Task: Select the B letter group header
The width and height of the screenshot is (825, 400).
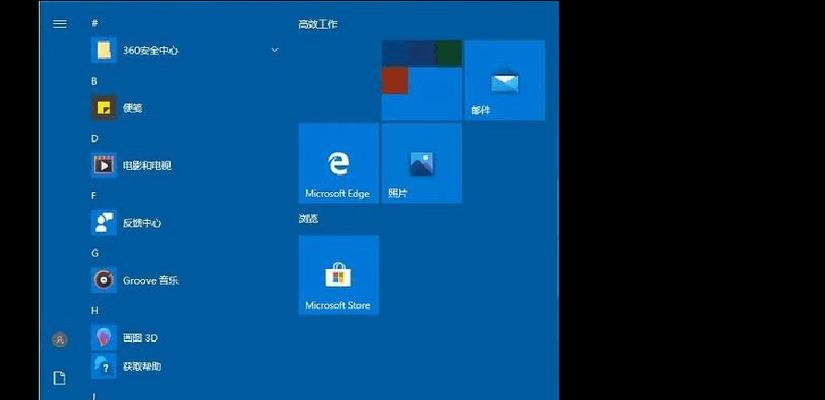Action: tap(94, 81)
